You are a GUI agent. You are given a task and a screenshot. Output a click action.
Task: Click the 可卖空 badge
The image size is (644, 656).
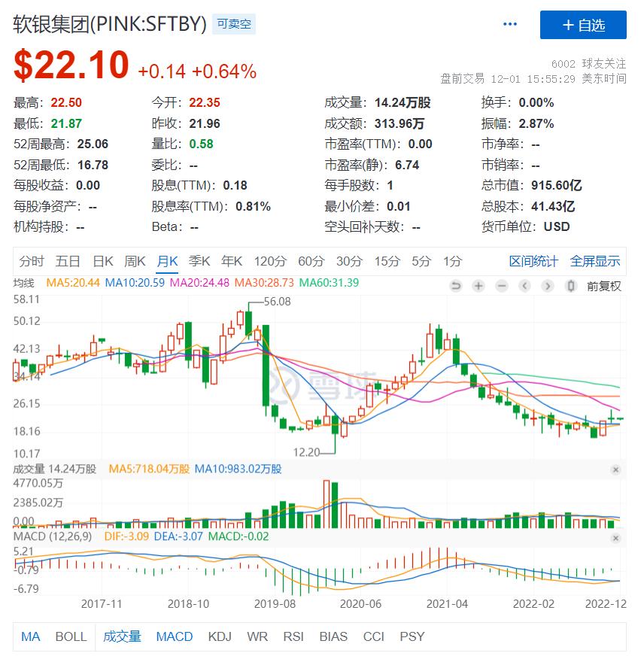[234, 24]
